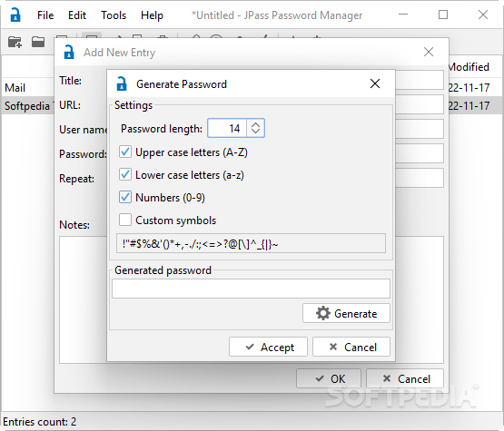Click the Repeat field in Add New Entry
504x431 pixels.
420,178
